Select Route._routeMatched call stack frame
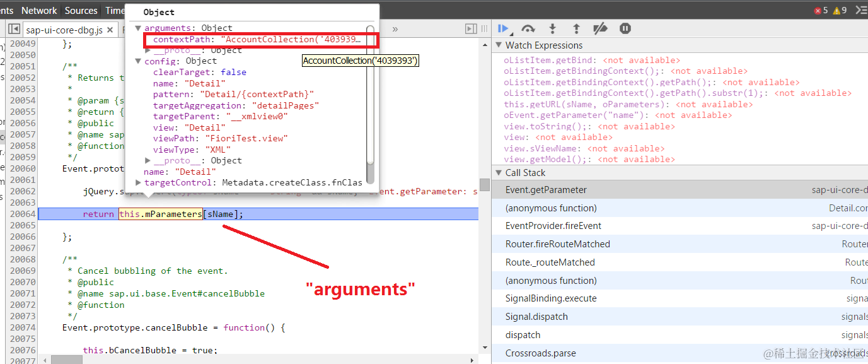Image resolution: width=868 pixels, height=364 pixels. pos(680,262)
